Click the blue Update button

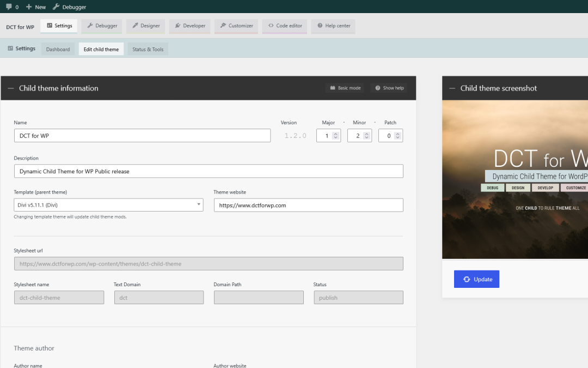tap(476, 279)
